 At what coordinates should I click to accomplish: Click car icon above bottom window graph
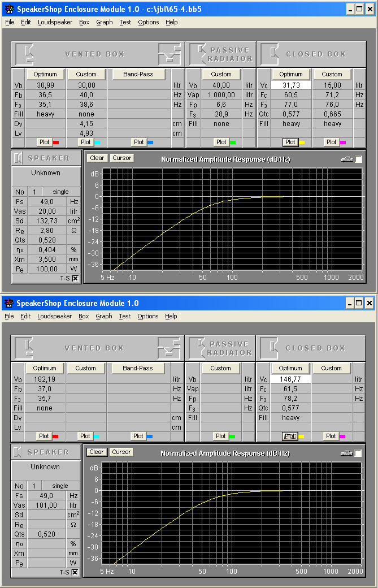(346, 454)
